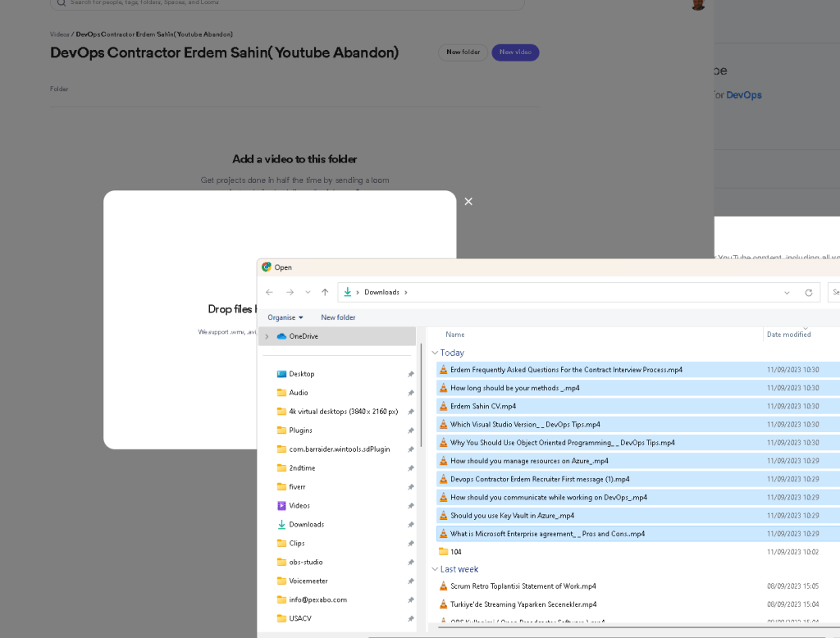The height and width of the screenshot is (638, 840).
Task: Click the Forward arrow in Open dialog
Action: tap(290, 293)
